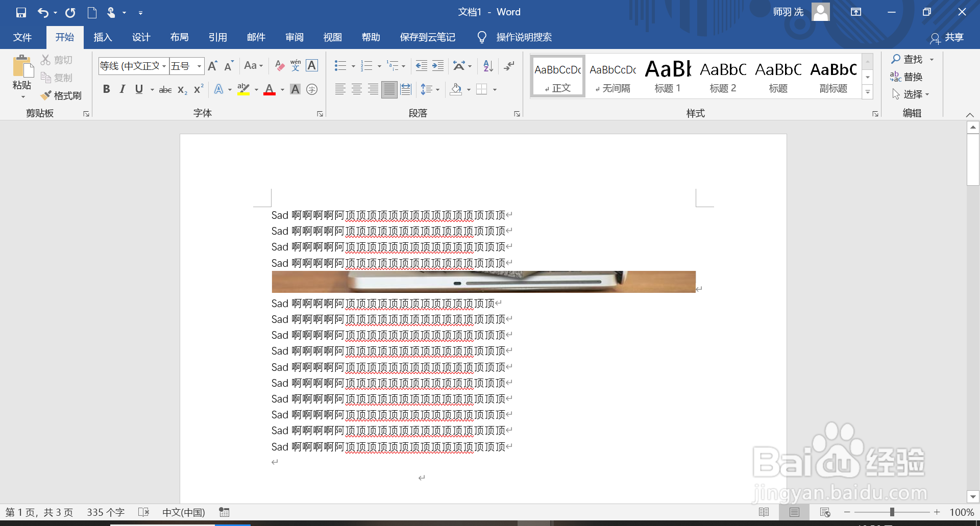Open the borders dropdown arrow
This screenshot has width=980, height=526.
[495, 90]
